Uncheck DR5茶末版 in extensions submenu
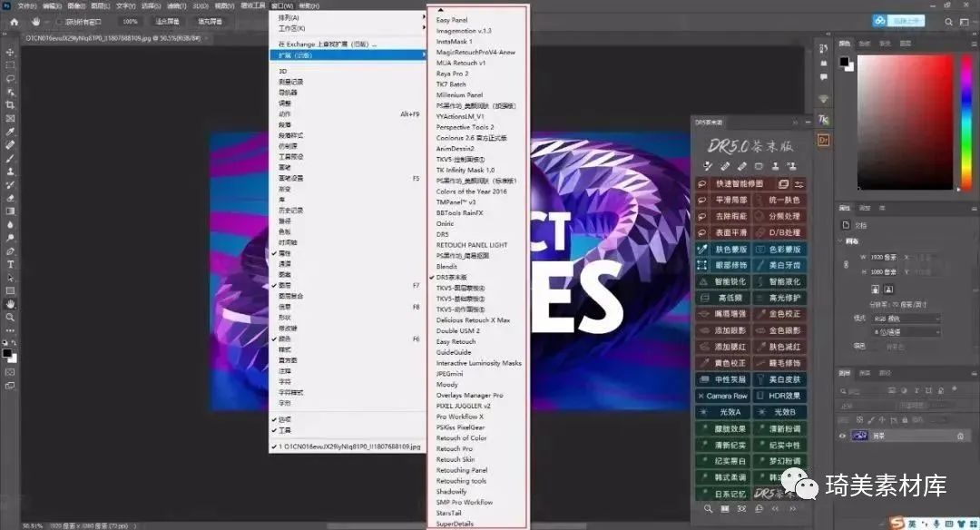This screenshot has width=980, height=530. [x=452, y=278]
